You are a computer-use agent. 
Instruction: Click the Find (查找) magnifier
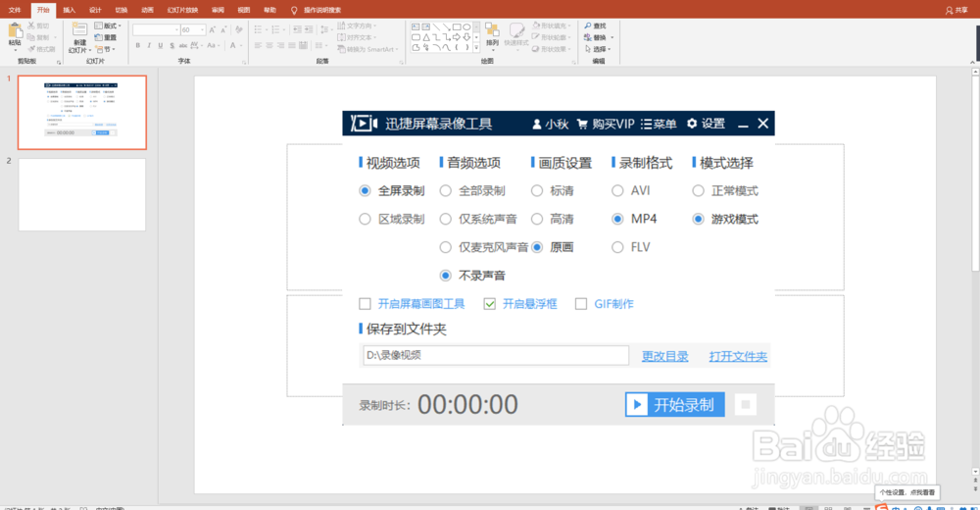pos(588,25)
